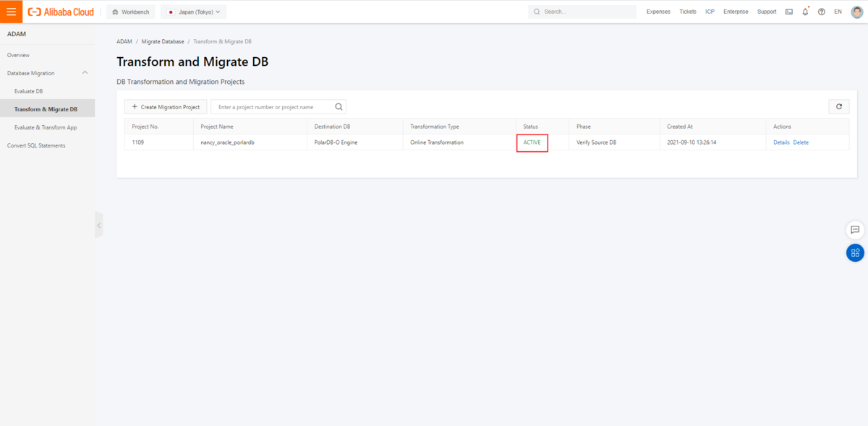
Task: Click Online Transformation cell
Action: tap(437, 142)
